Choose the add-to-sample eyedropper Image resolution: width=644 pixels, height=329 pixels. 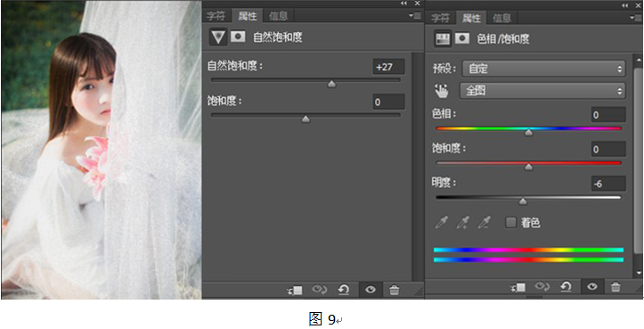[x=463, y=223]
